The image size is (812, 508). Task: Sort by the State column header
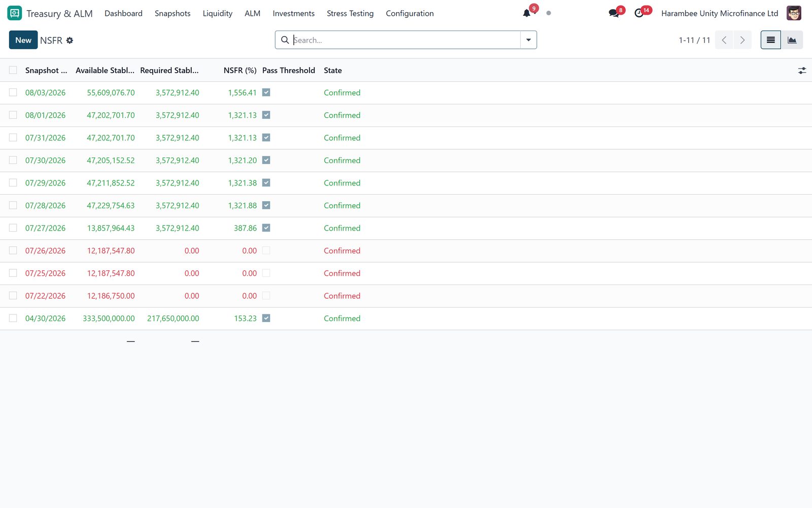click(333, 71)
